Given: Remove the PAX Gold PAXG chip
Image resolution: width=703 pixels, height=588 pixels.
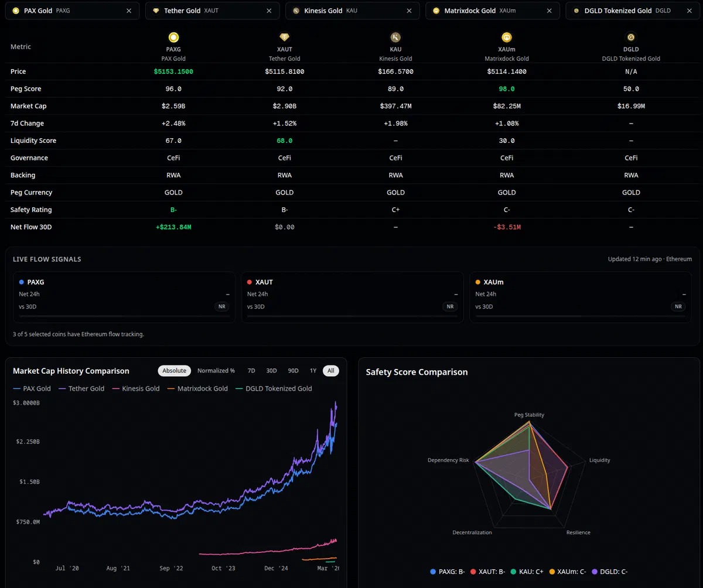Looking at the screenshot, I should [x=129, y=11].
